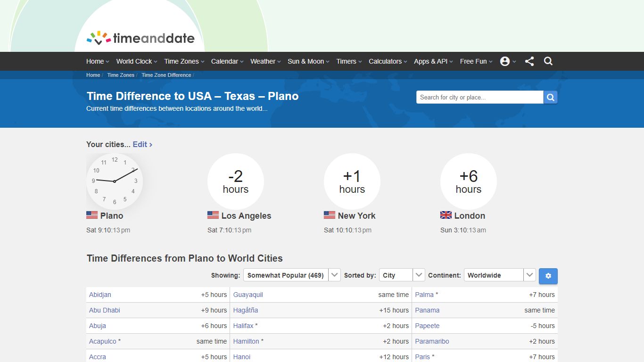
Task: Expand the Free Fun menu
Action: [476, 61]
